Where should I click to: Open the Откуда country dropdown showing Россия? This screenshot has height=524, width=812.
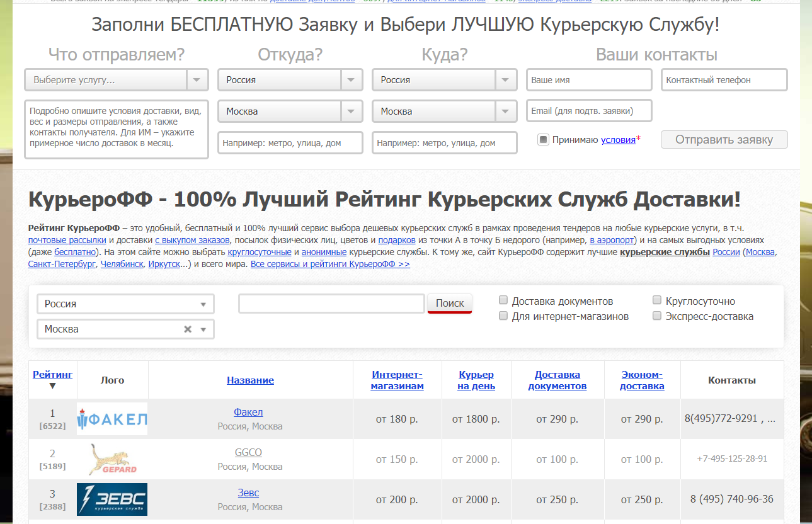(x=290, y=80)
